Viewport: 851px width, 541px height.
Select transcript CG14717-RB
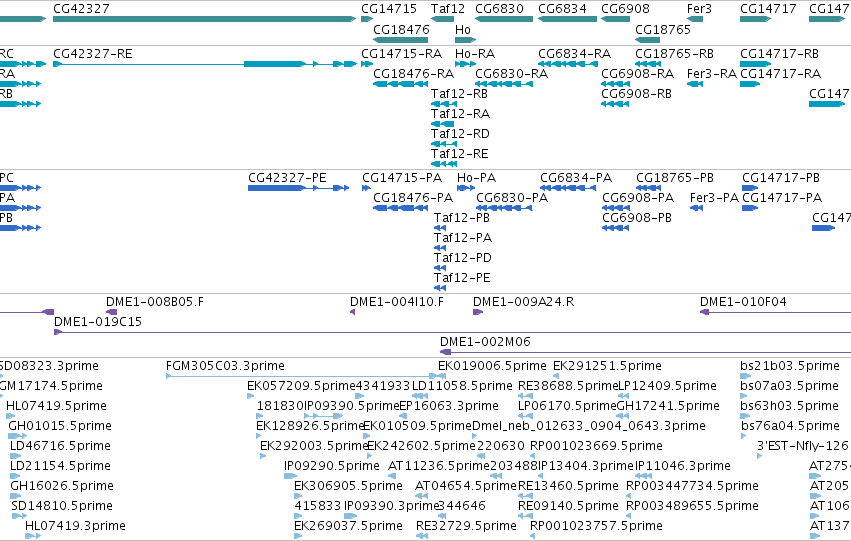click(755, 64)
